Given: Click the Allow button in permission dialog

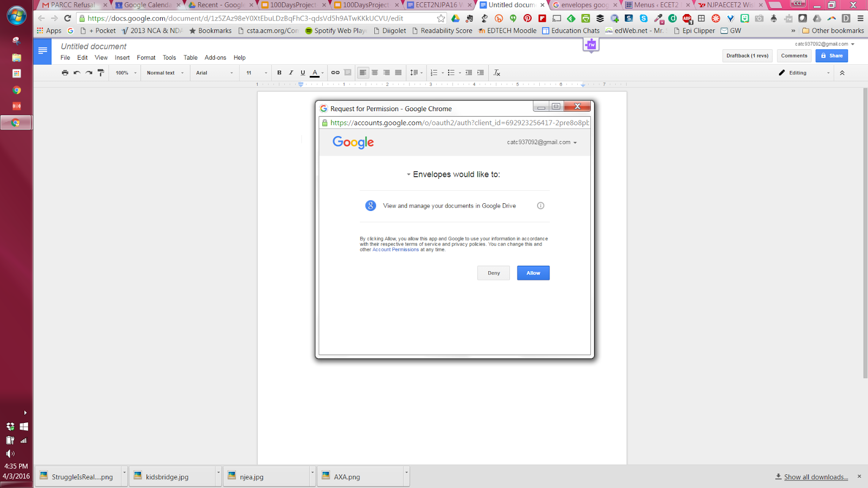Looking at the screenshot, I should click(x=533, y=273).
